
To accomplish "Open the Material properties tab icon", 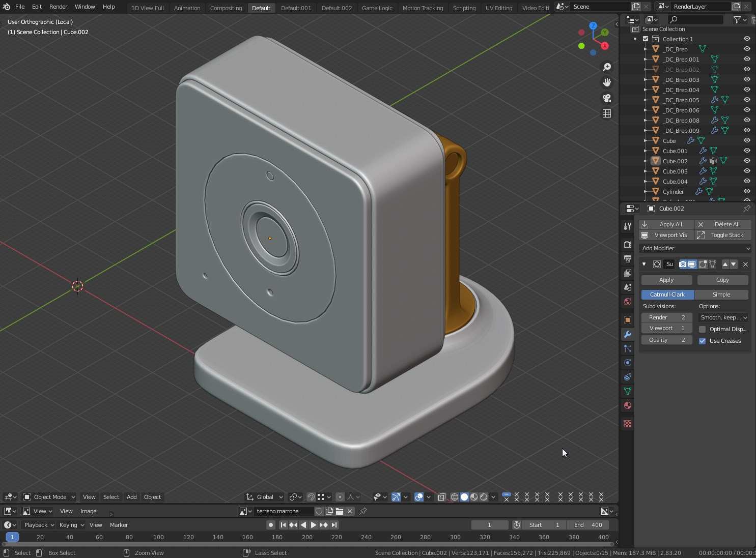I will tap(627, 405).
